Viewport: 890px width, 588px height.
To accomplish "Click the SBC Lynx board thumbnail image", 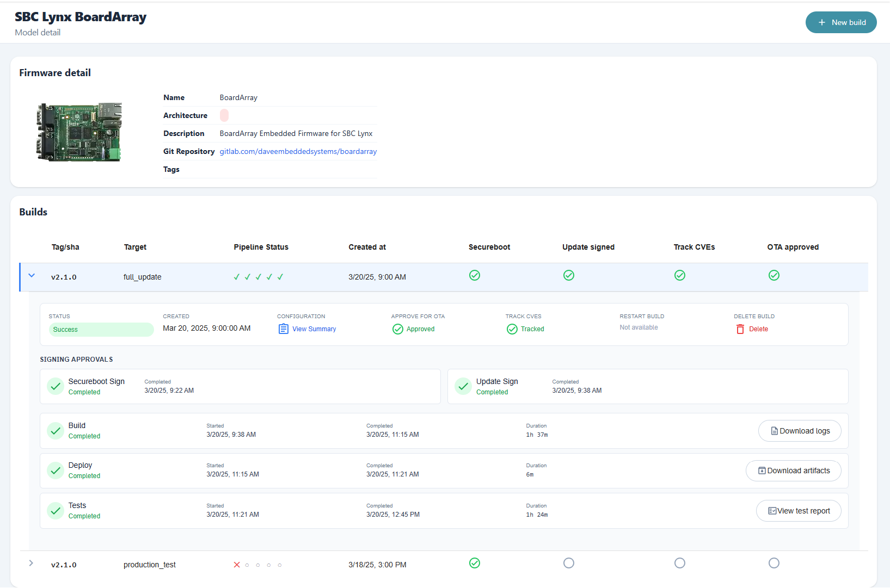I will coord(79,132).
